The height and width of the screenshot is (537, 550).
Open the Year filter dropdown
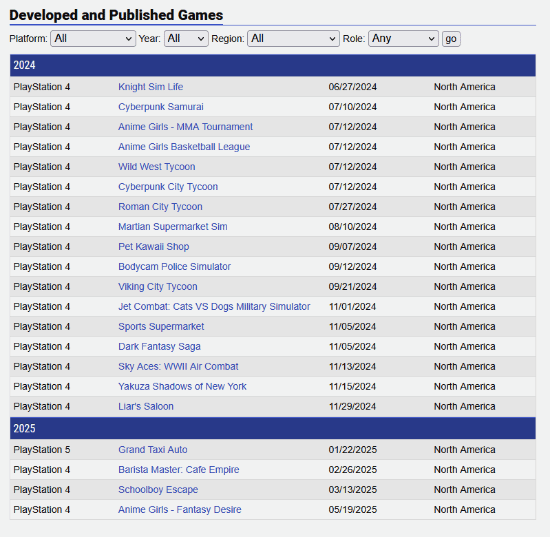pos(186,39)
